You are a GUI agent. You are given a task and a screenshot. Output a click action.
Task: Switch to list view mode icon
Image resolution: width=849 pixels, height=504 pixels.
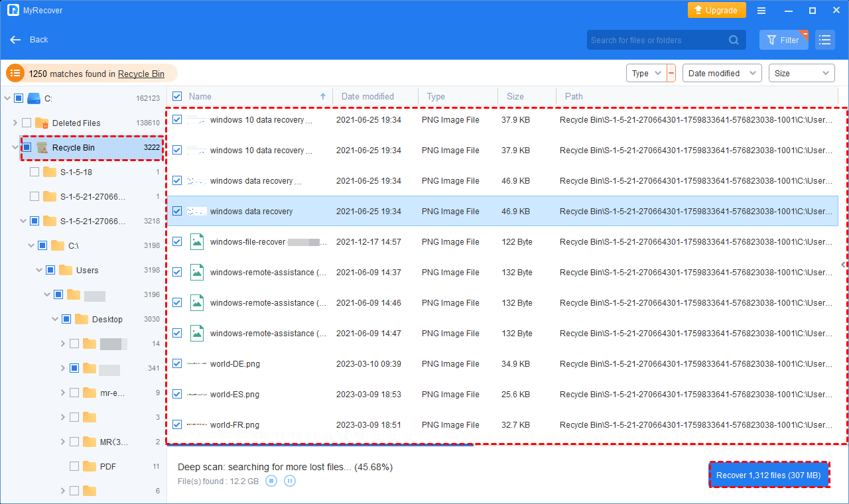[824, 40]
